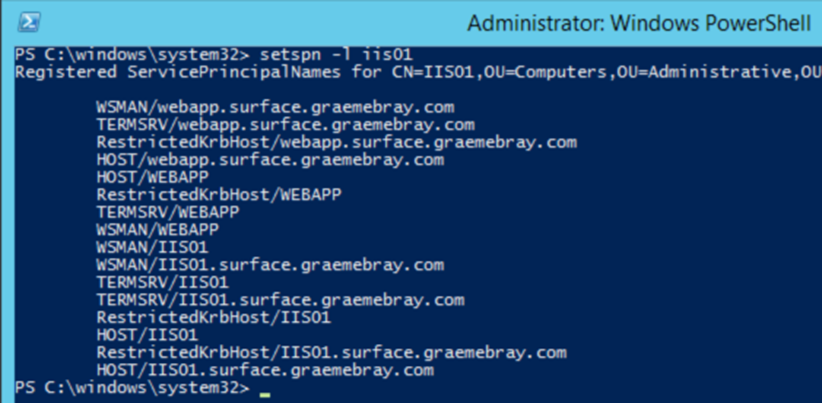Screen dimensions: 822x403
Task: Click the HOST/IIS01 short name line
Action: click(x=147, y=335)
